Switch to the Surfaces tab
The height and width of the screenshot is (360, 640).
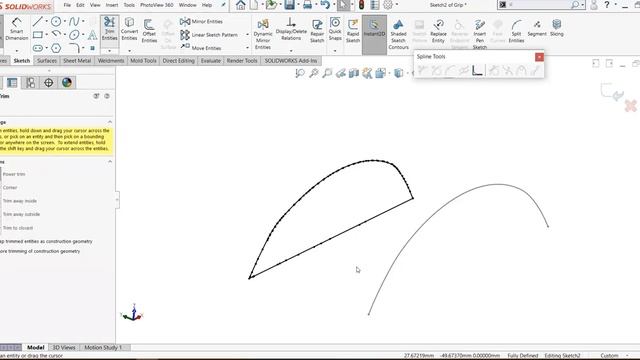point(47,60)
